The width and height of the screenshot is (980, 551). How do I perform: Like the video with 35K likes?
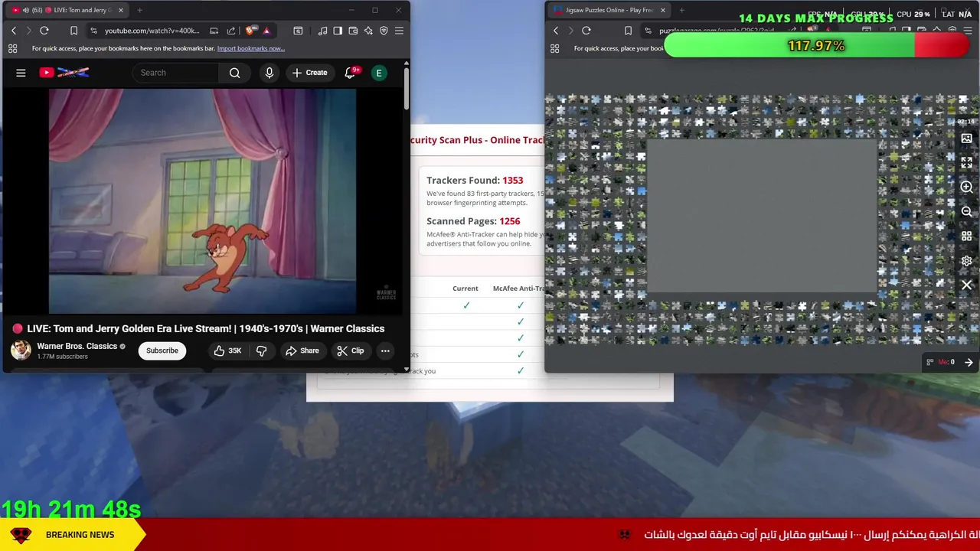coord(227,350)
